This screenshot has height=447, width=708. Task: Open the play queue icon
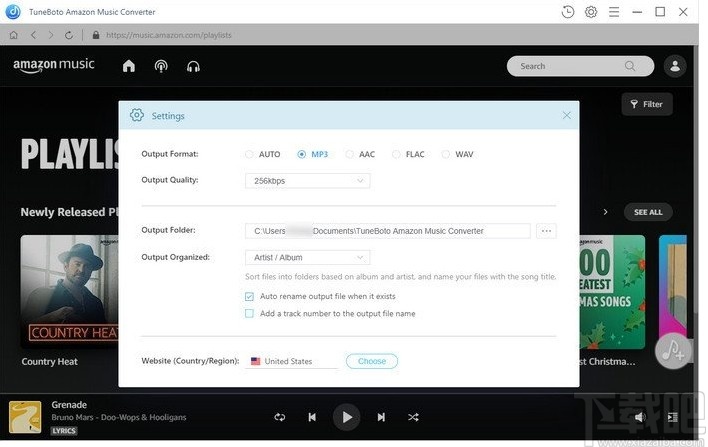tap(673, 417)
